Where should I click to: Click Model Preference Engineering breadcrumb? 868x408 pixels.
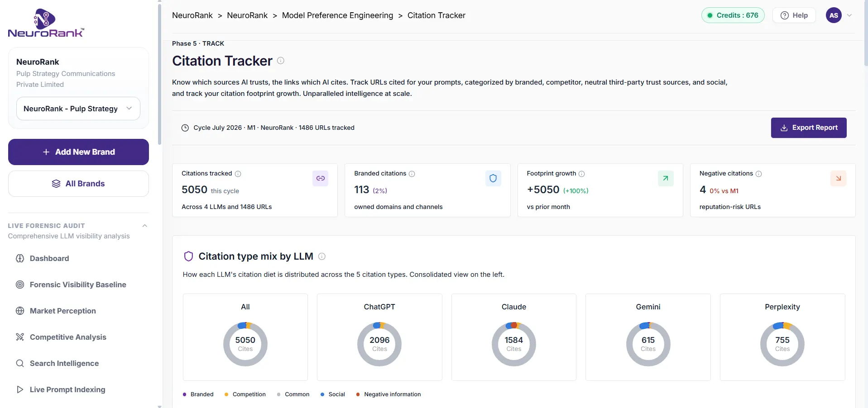click(337, 15)
